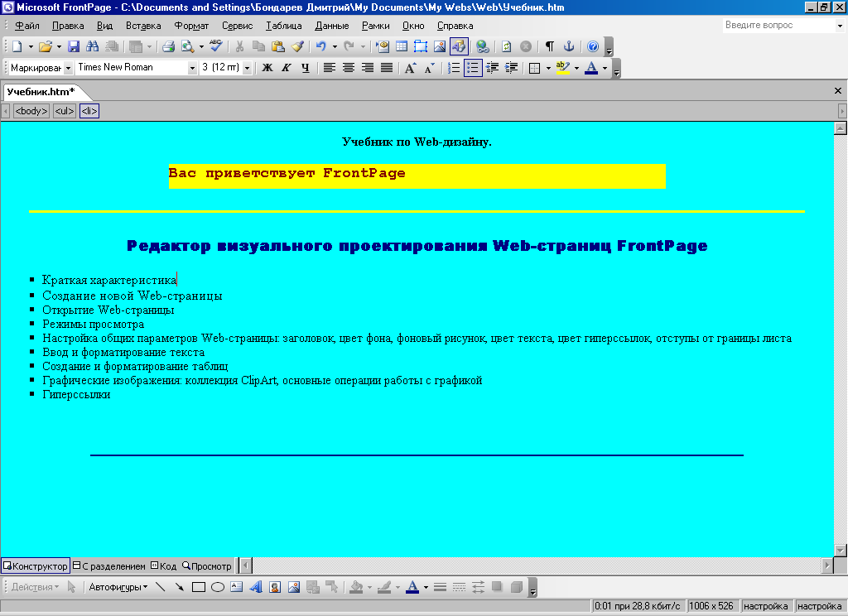Select the <ul> tag button
The height and width of the screenshot is (616, 848).
click(65, 111)
